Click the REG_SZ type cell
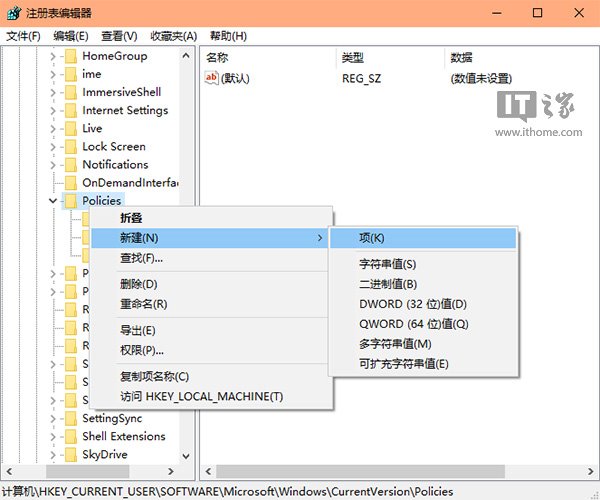The image size is (600, 500). pyautogui.click(x=361, y=78)
